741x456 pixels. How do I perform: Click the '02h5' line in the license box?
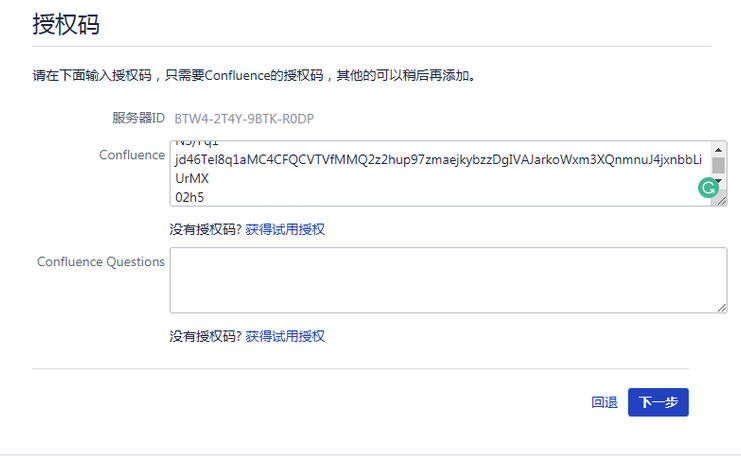(x=188, y=197)
